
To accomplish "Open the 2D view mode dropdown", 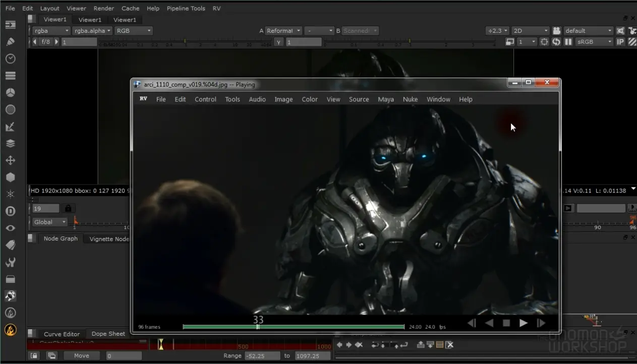I will 530,31.
